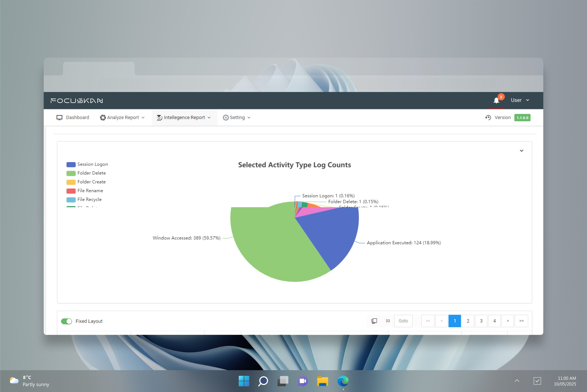Click the Version history clock icon
Screen dimensions: 587x392
(488, 117)
